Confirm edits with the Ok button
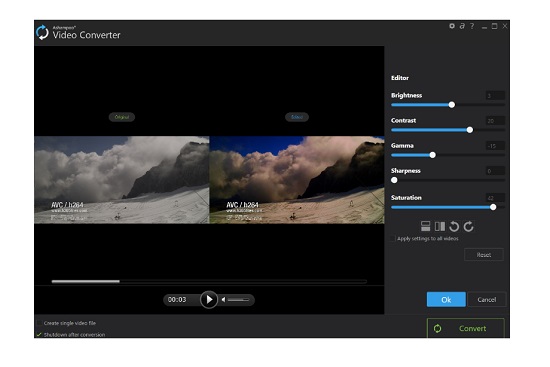 pos(446,300)
